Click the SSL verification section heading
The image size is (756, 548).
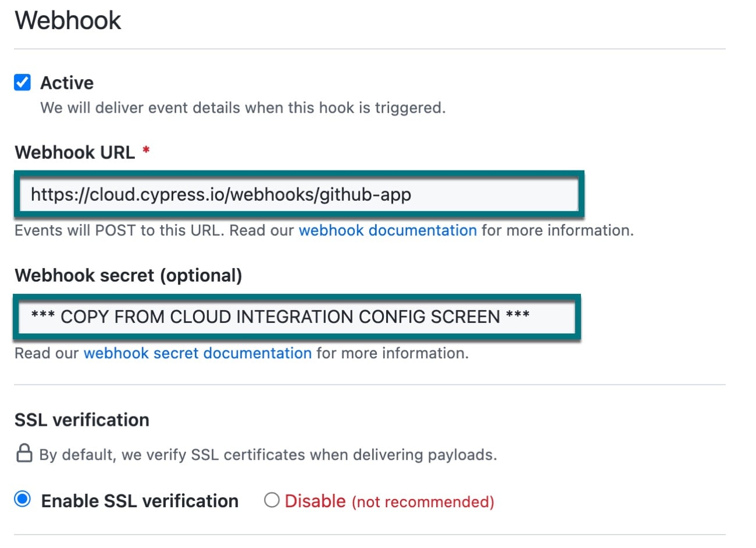coord(81,419)
